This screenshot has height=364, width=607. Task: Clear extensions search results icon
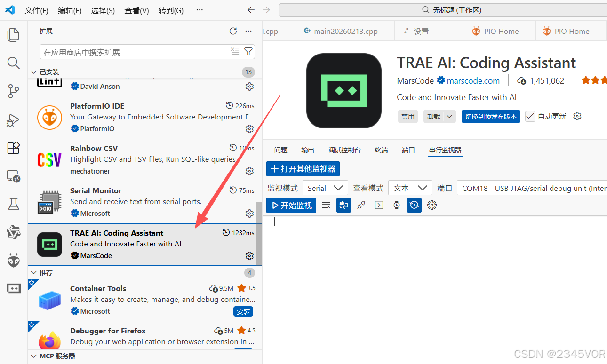235,52
